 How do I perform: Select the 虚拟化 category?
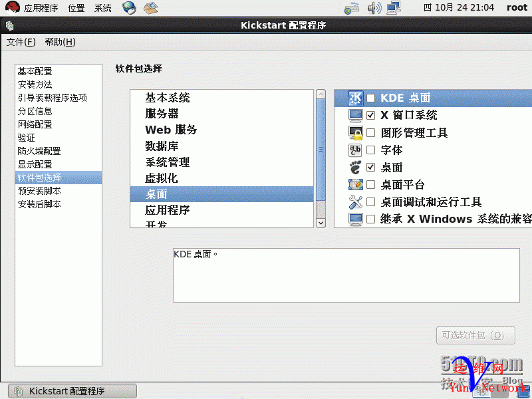click(222, 178)
